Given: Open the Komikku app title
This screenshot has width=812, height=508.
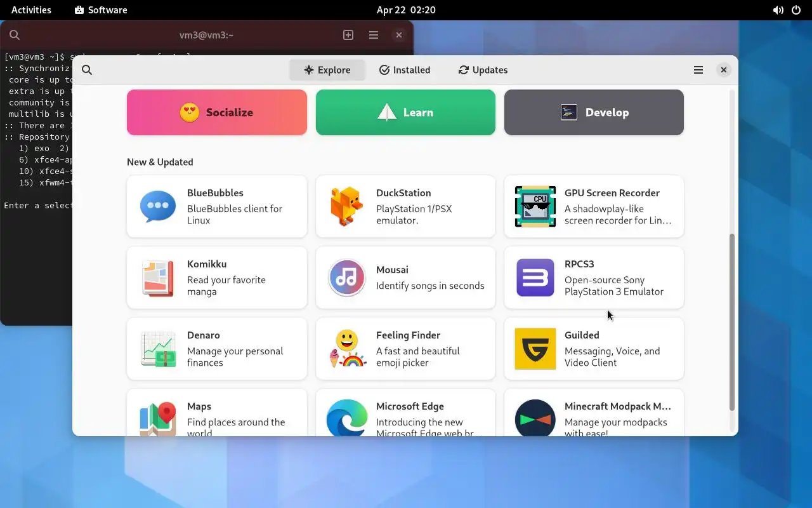Looking at the screenshot, I should click(x=207, y=264).
